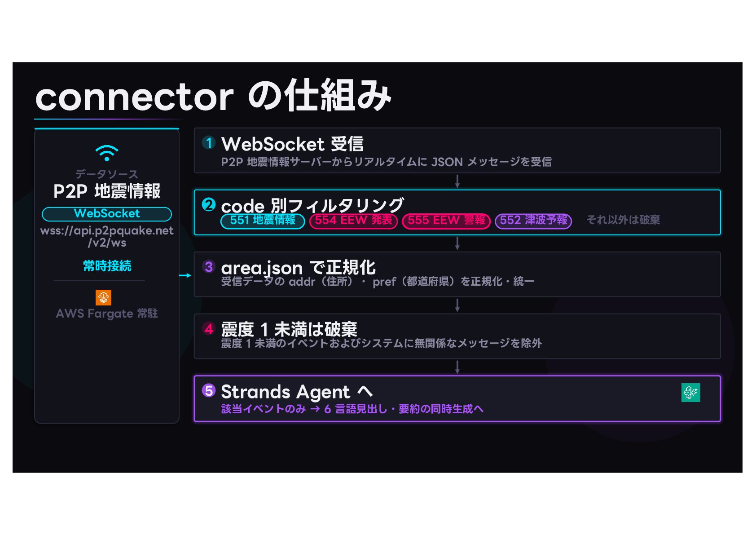The width and height of the screenshot is (756, 535).
Task: Click the cyan Wi-Fi signal icon
Action: (x=107, y=153)
